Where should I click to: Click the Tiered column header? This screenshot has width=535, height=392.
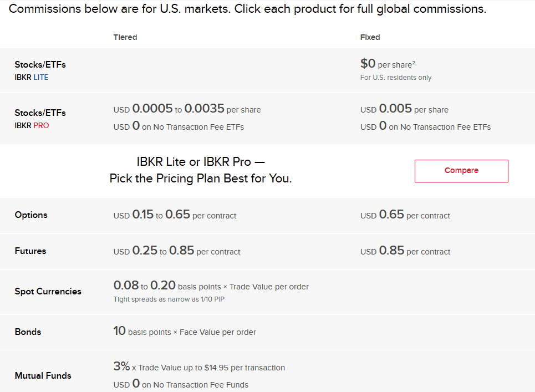(125, 37)
